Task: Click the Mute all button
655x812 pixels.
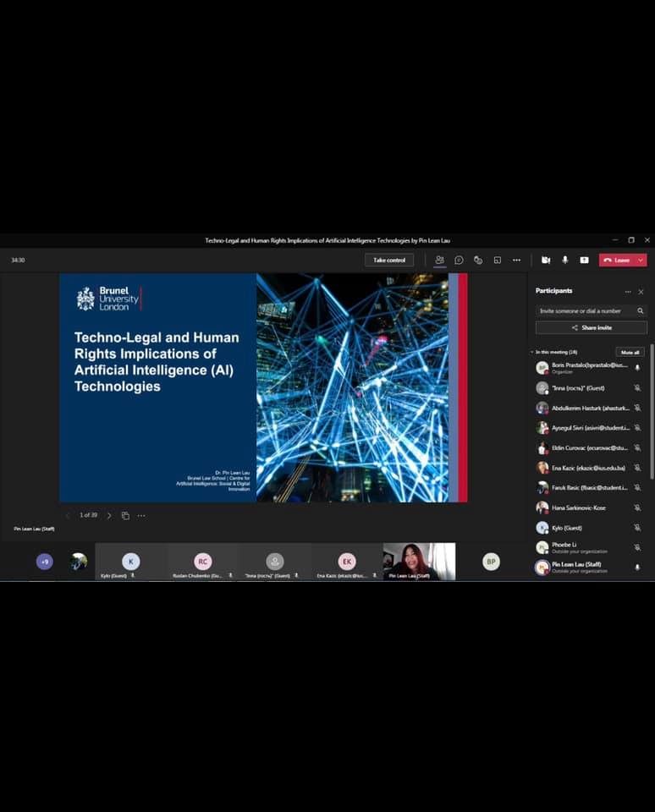Action: pyautogui.click(x=630, y=352)
